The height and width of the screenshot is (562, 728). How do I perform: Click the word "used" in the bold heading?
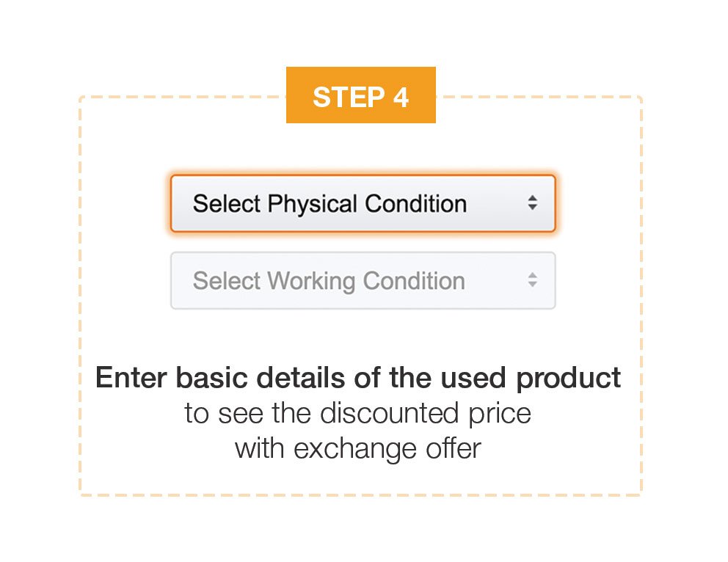(476, 379)
